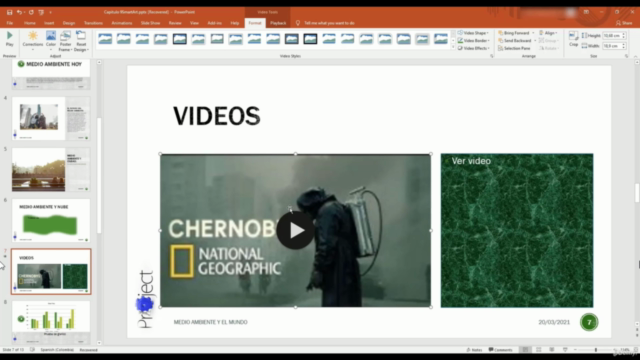
Task: Switch to the Insert tab
Action: (49, 23)
